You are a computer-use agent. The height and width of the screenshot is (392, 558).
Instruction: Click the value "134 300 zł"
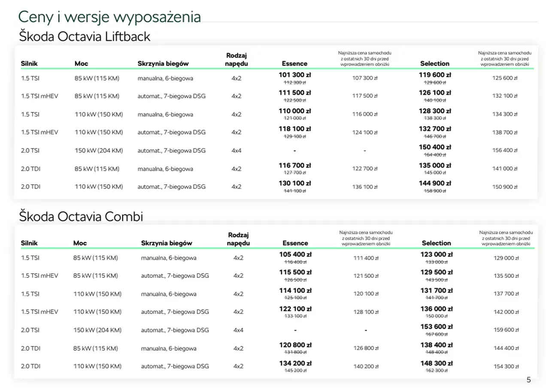point(505,114)
